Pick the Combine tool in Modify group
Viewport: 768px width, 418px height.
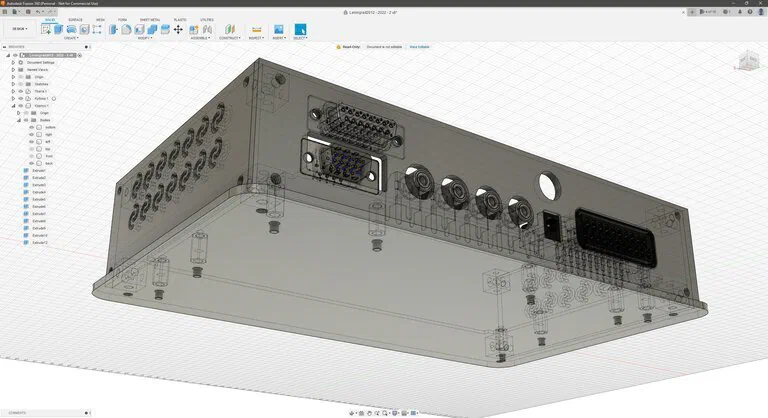[152, 29]
